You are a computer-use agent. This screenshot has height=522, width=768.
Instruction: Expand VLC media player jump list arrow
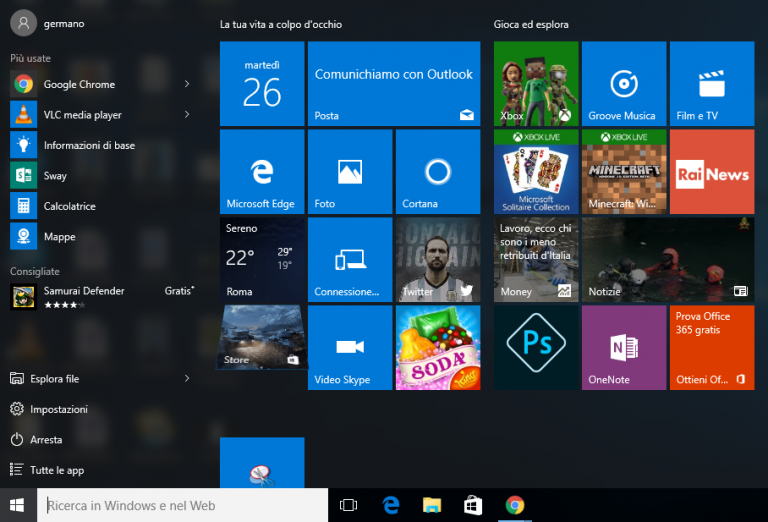187,115
